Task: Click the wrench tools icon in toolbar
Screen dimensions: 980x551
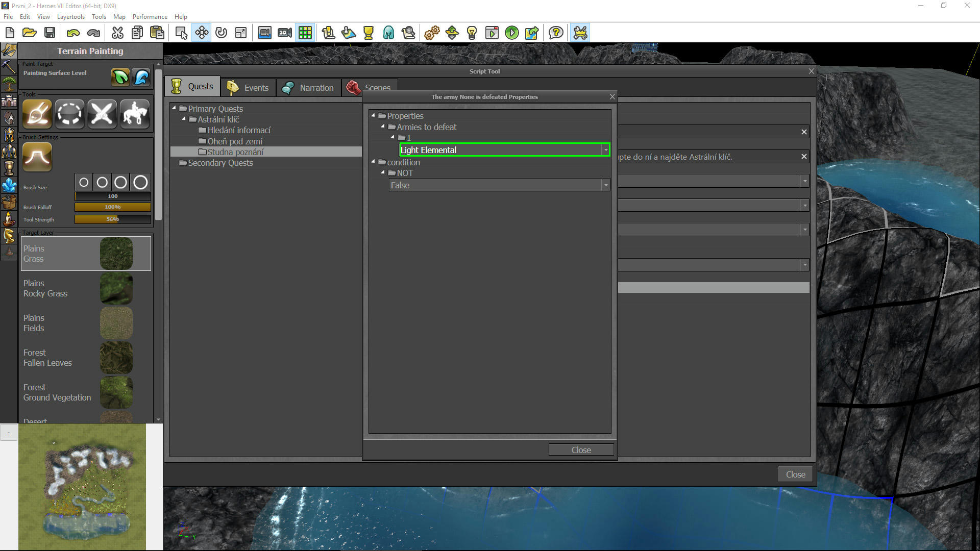Action: click(x=580, y=33)
